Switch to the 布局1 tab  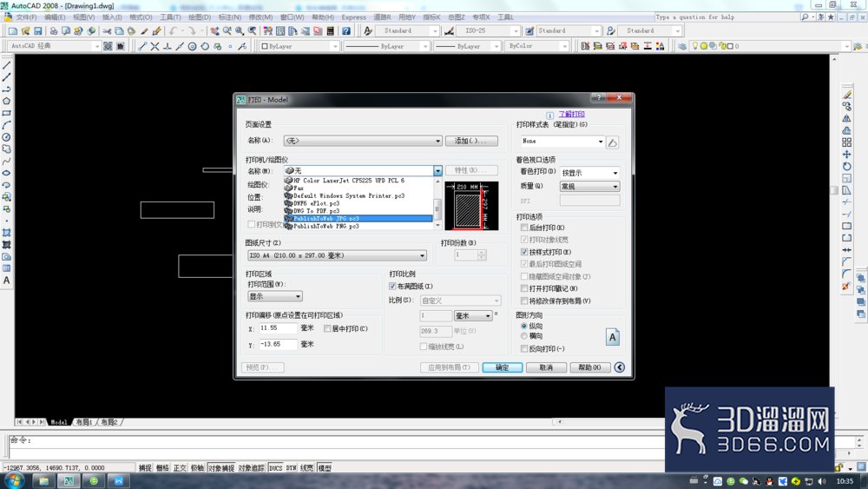pos(84,422)
